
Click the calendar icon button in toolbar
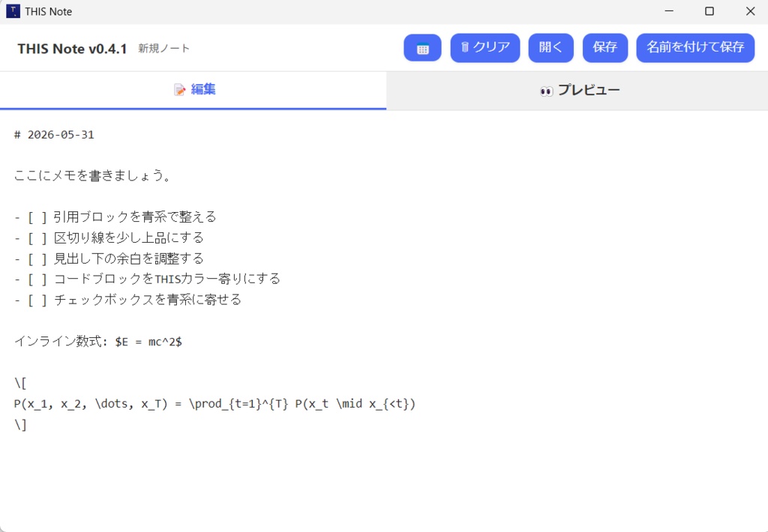(x=422, y=47)
